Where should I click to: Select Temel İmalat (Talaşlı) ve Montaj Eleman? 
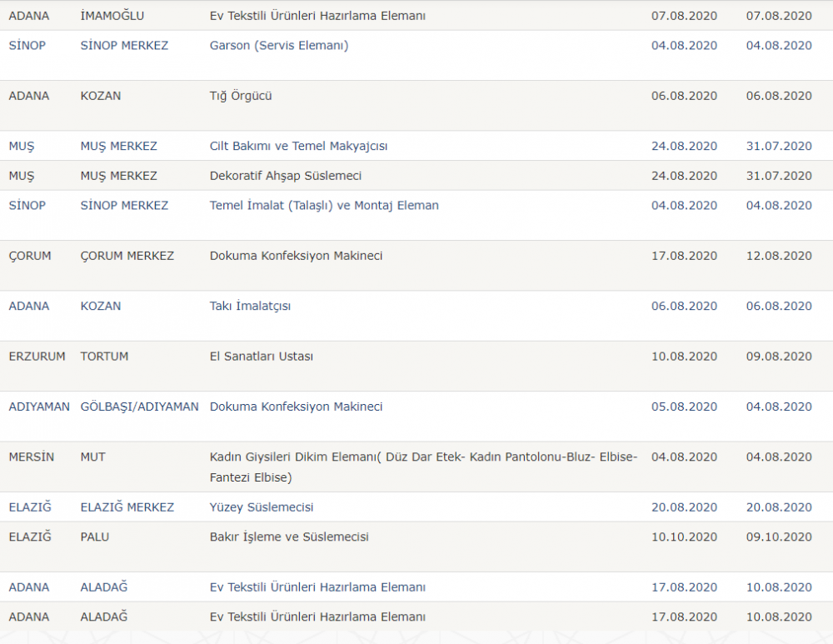324,206
